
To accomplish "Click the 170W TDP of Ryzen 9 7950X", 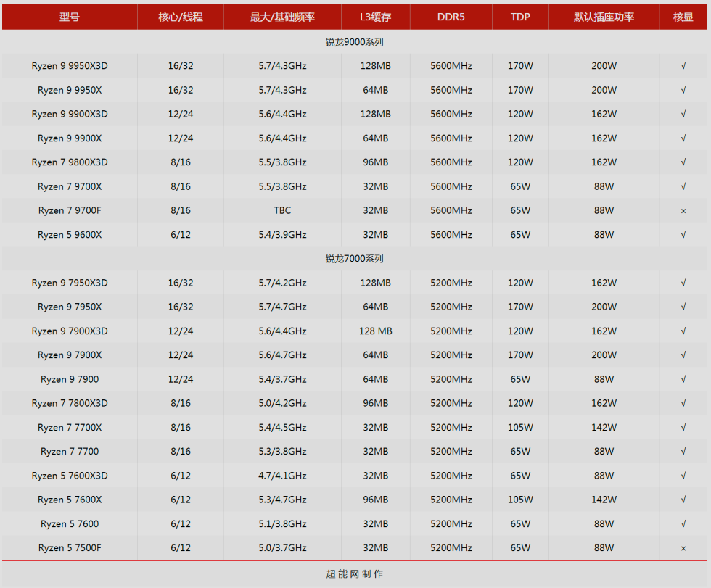I will point(520,307).
